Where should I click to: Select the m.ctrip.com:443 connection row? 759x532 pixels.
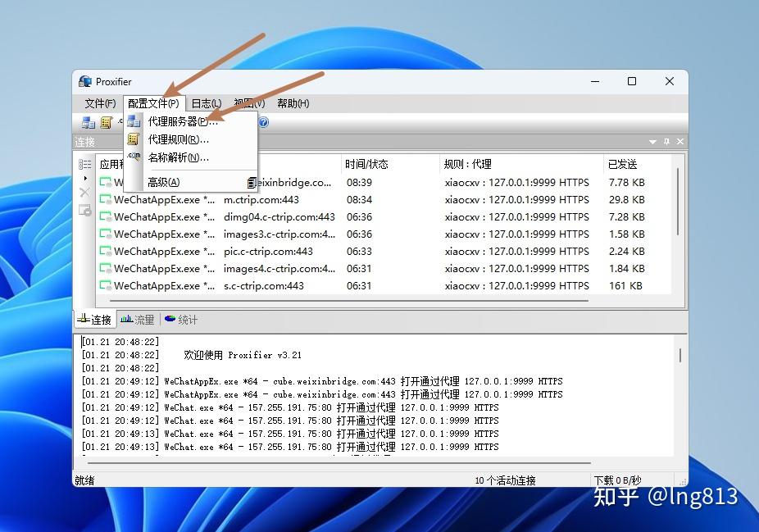point(384,200)
